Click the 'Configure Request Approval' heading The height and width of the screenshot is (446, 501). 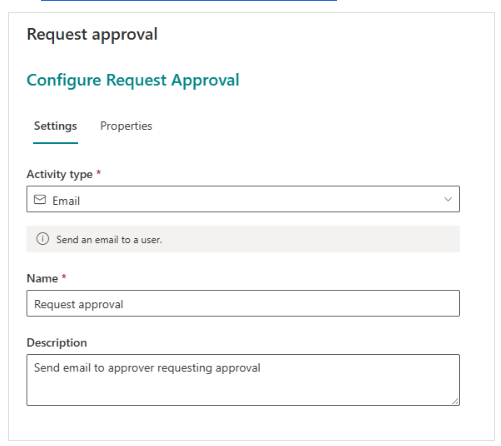click(x=133, y=80)
